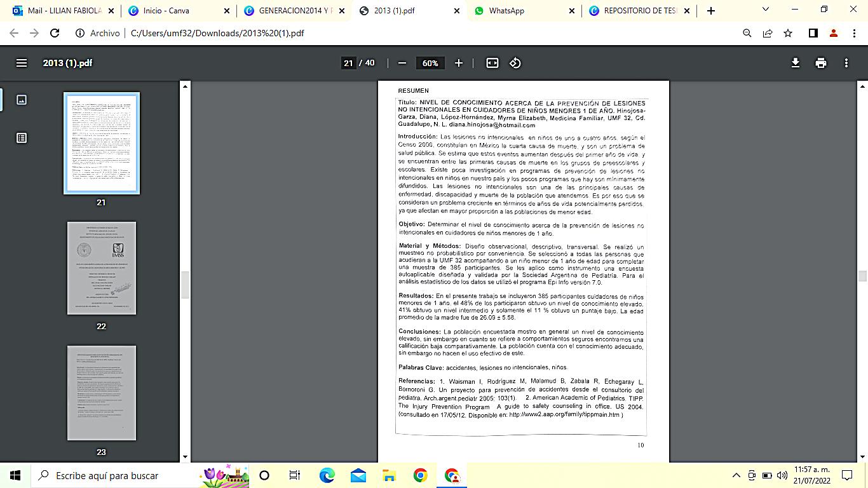Screen dimensions: 868x488
Task: Show document outline view in sidebar
Action: 22,138
